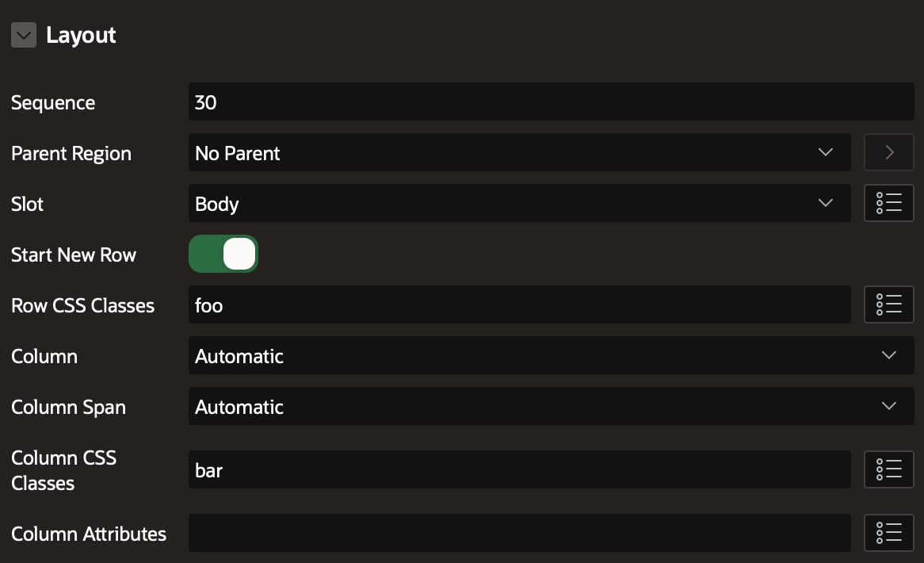The width and height of the screenshot is (924, 563).
Task: Open the Parent Region dropdown
Action: pos(519,153)
